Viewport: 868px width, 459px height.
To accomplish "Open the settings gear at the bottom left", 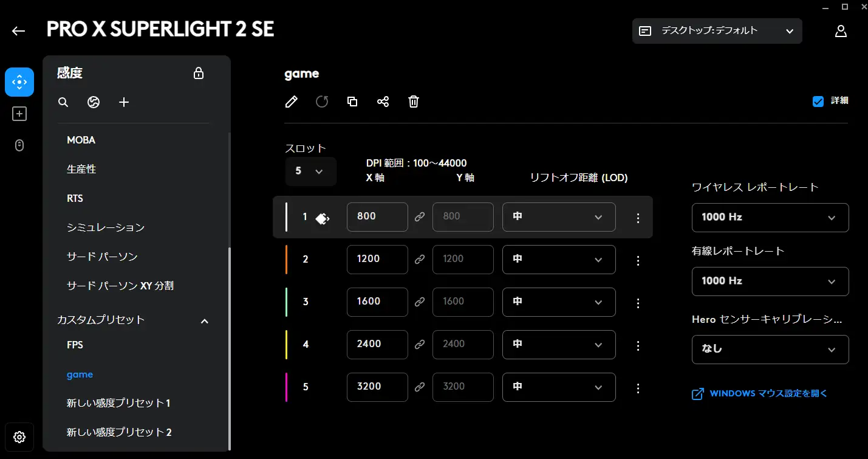I will coord(19,437).
